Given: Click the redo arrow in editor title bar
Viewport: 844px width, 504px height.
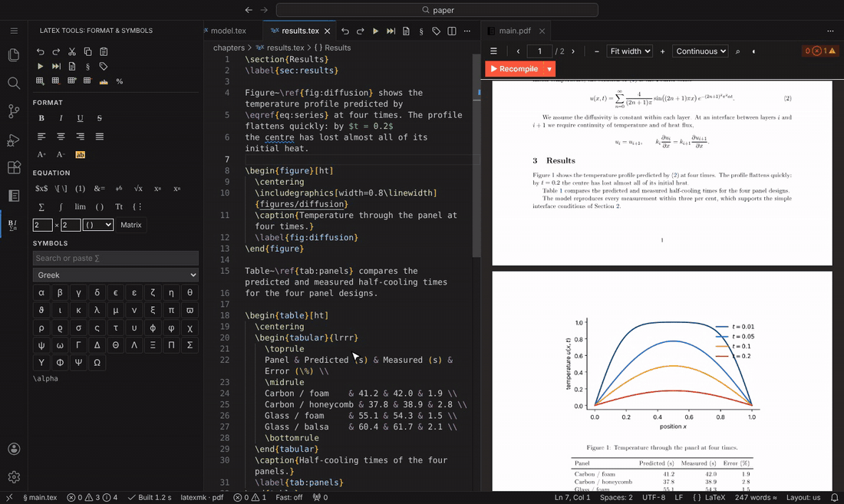Looking at the screenshot, I should click(360, 31).
